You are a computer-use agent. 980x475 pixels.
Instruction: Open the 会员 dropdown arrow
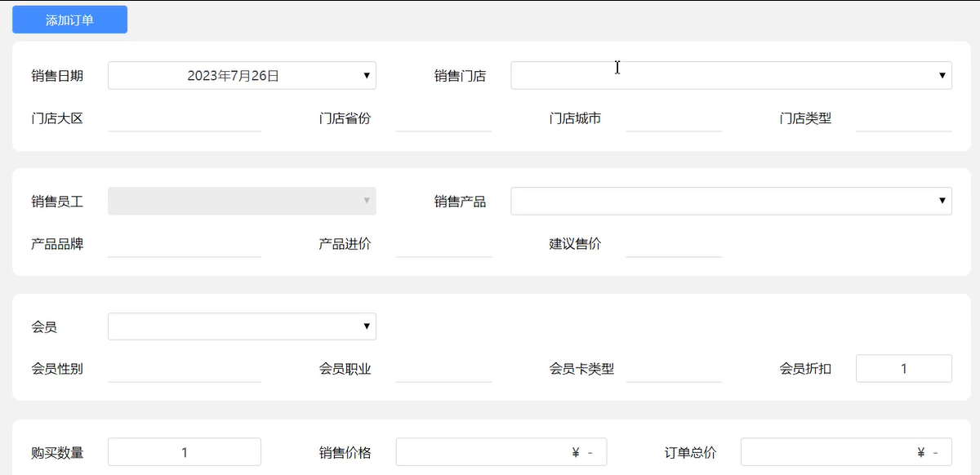tap(367, 326)
